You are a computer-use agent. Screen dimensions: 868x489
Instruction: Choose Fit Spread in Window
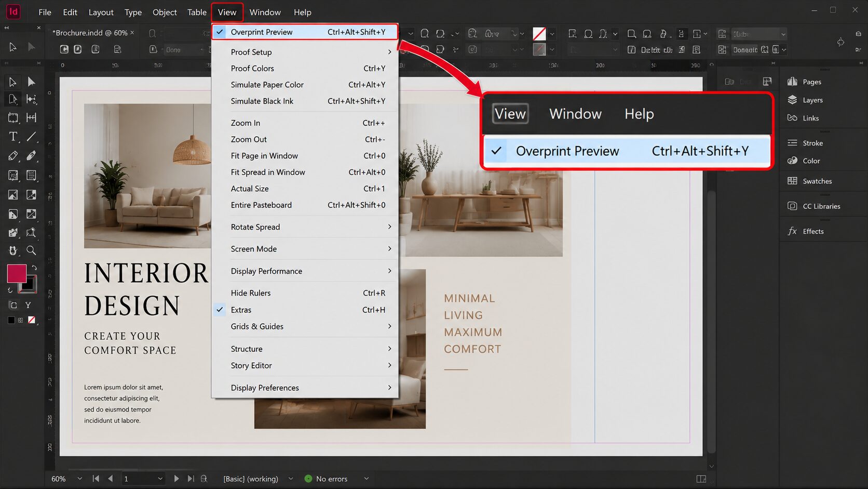click(305, 172)
